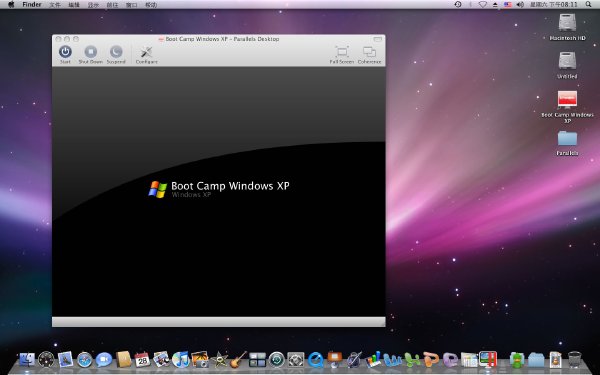This screenshot has width=600, height=375.
Task: Click the date and time in menu bar
Action: tap(553, 5)
